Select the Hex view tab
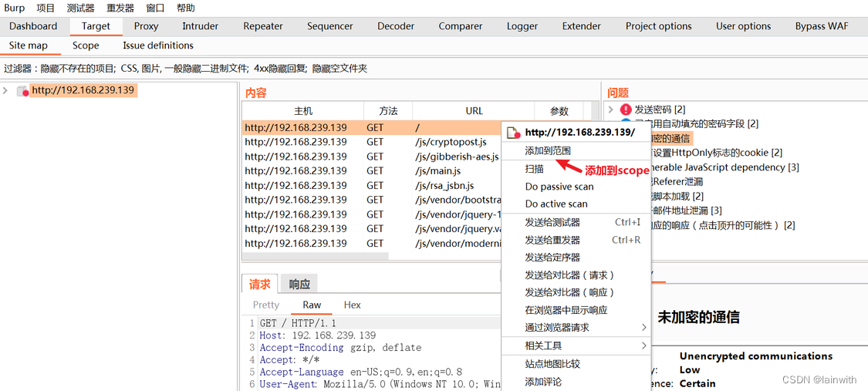The height and width of the screenshot is (391, 868). [352, 305]
